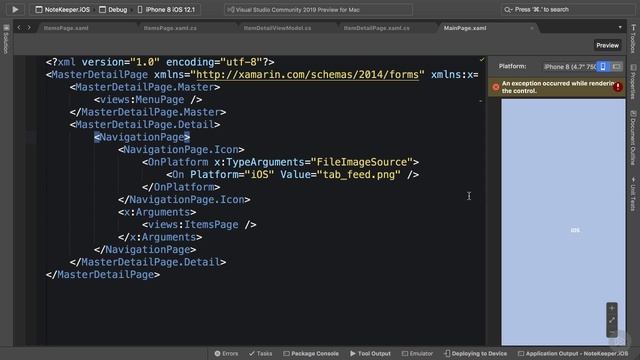Run the project with the Play button
Screen dimensions: 640x360
click(15, 9)
